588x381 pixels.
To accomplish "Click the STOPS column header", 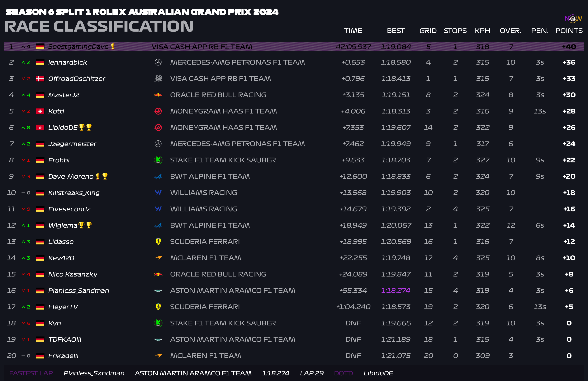I will click(x=455, y=31).
